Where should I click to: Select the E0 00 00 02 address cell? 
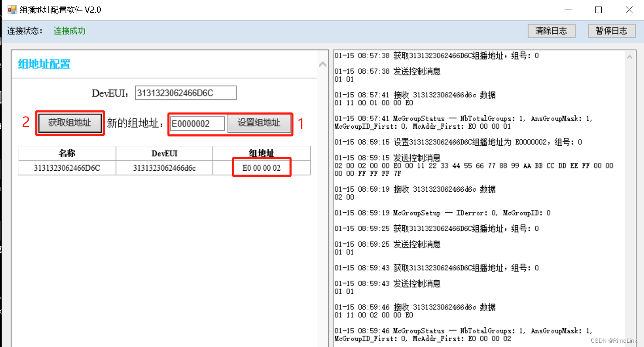click(262, 168)
